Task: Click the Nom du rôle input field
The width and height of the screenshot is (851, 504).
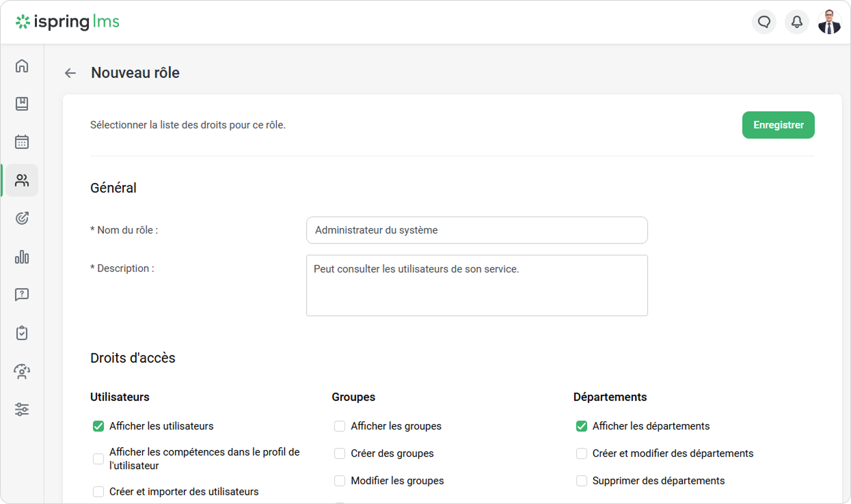Action: tap(476, 230)
